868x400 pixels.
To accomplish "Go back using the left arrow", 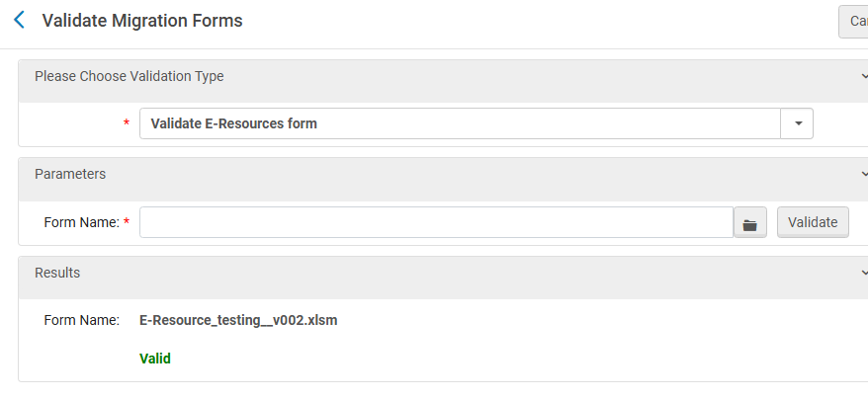I will (19, 21).
